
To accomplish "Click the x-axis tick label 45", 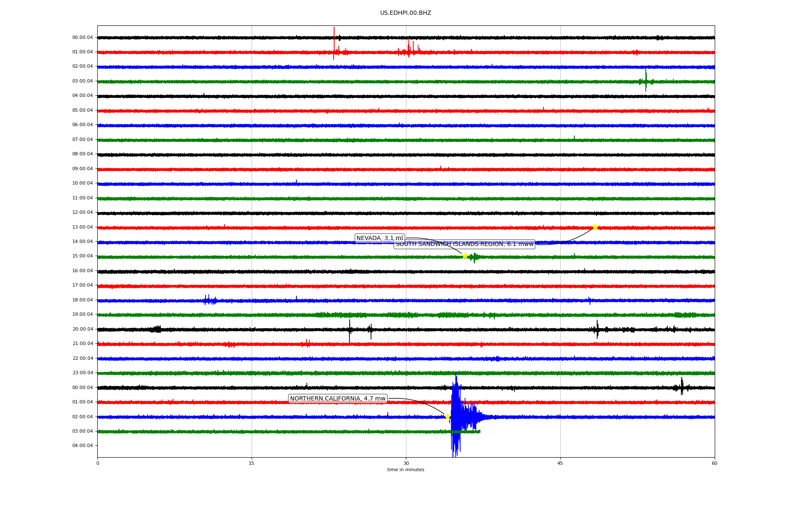I will pyautogui.click(x=560, y=463).
